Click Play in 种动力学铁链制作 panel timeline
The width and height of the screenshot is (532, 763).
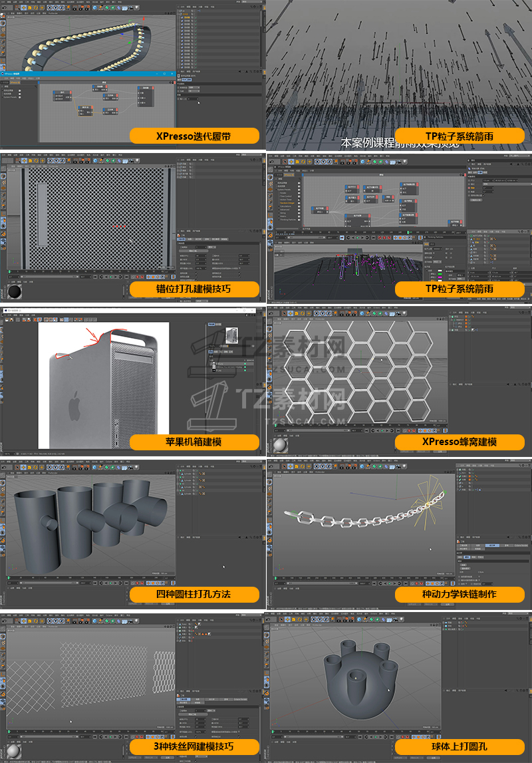[x=390, y=583]
